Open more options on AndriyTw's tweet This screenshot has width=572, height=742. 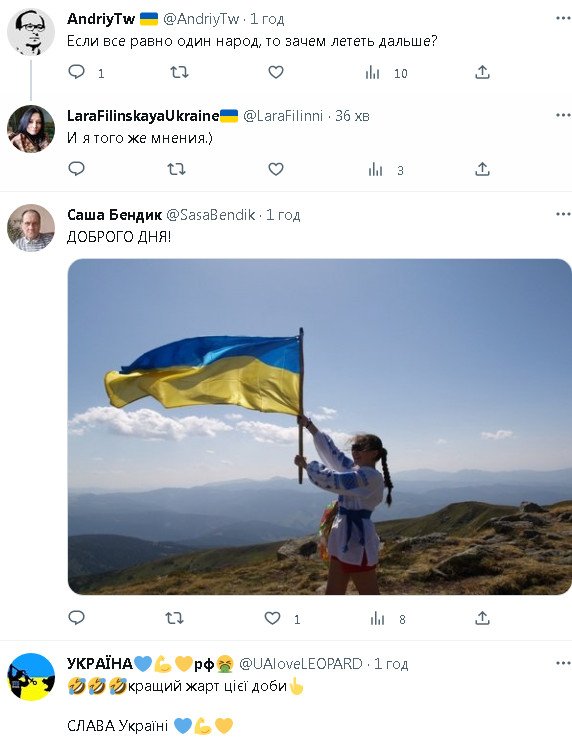pos(563,18)
